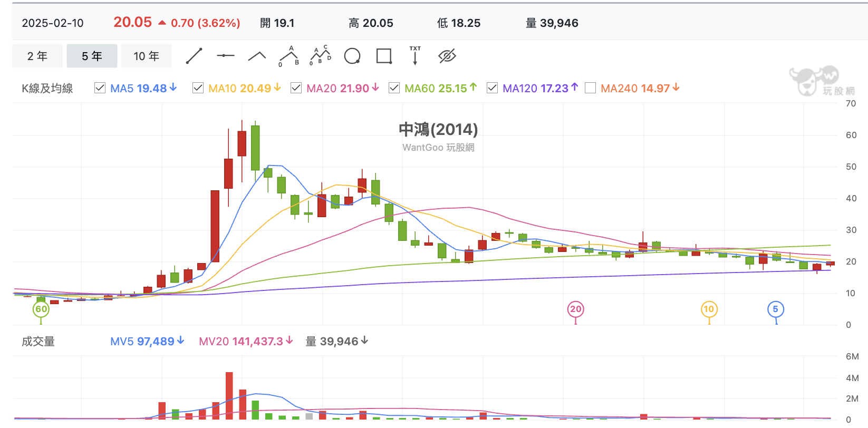This screenshot has width=868, height=428.
Task: Hide drawings with the crossed-eye icon
Action: pyautogui.click(x=447, y=56)
